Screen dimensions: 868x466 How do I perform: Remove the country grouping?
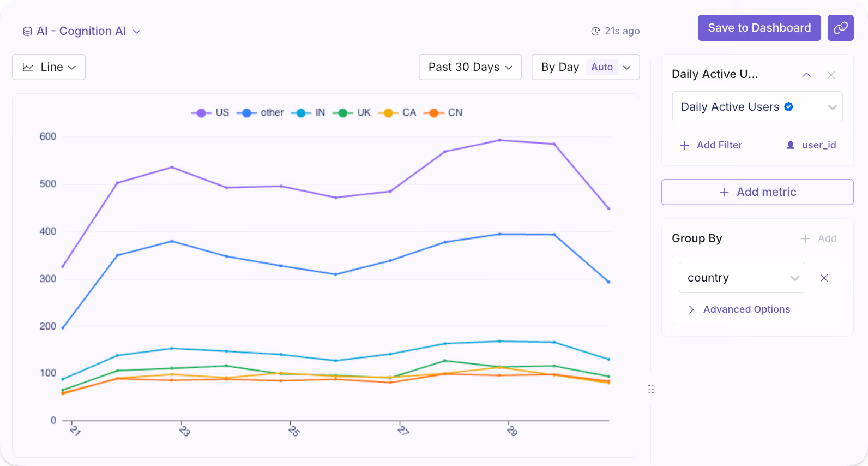[824, 278]
